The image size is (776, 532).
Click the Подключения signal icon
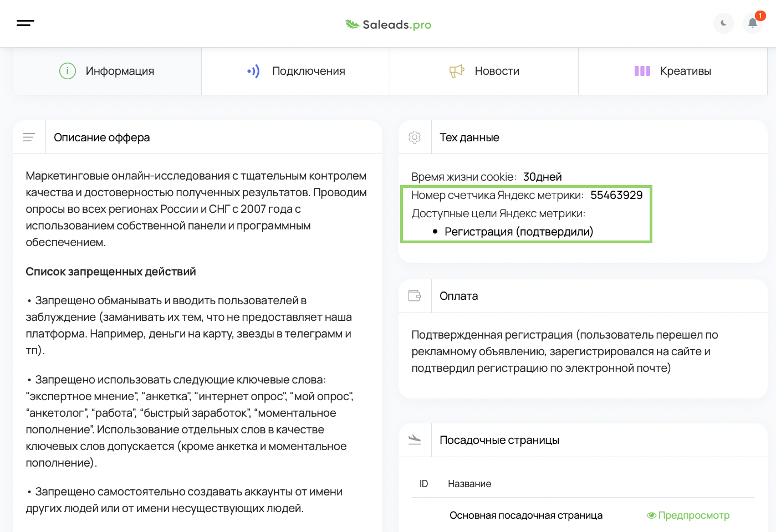click(x=253, y=71)
